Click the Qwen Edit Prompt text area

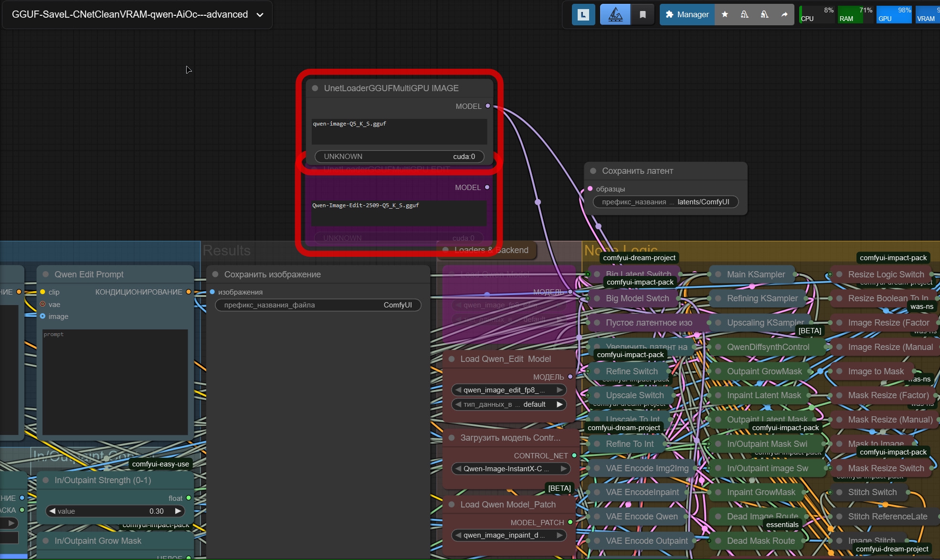(115, 382)
